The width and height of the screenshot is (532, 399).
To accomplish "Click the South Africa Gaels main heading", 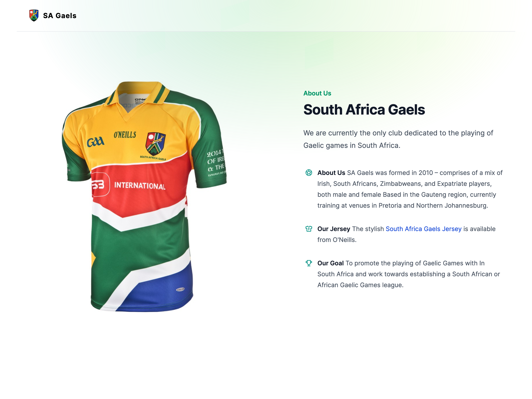I will [x=364, y=110].
